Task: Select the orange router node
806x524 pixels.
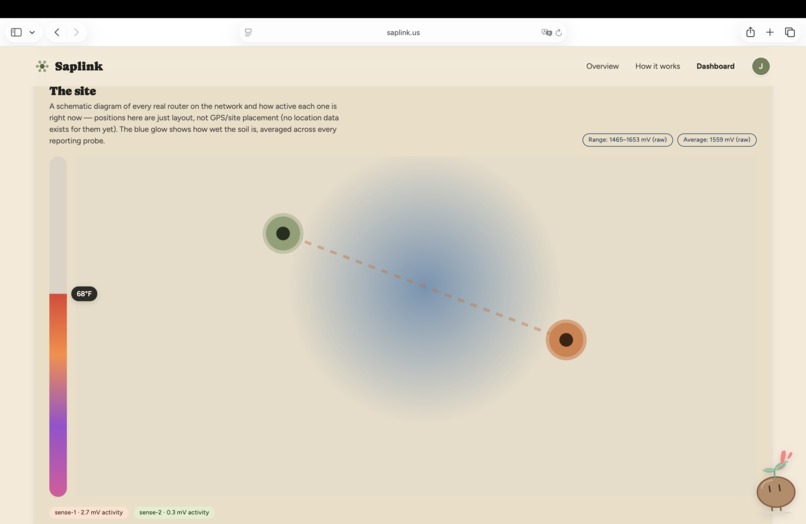Action: click(x=566, y=340)
